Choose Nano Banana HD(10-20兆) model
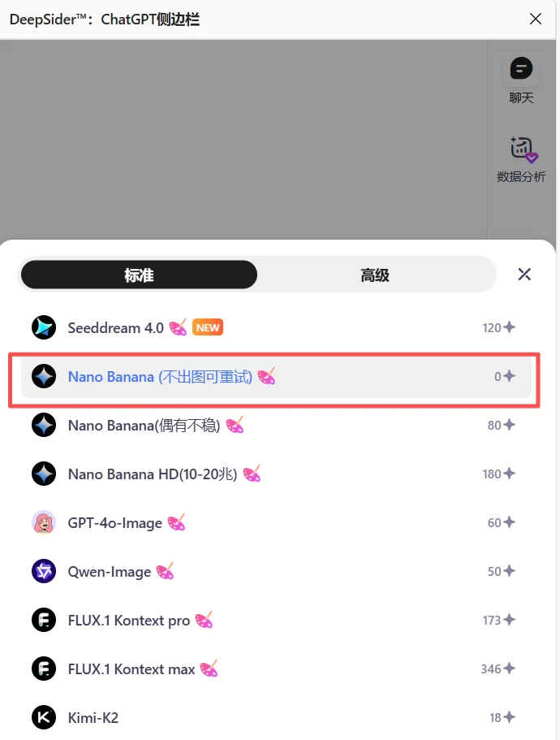Image resolution: width=560 pixels, height=740 pixels. point(276,474)
